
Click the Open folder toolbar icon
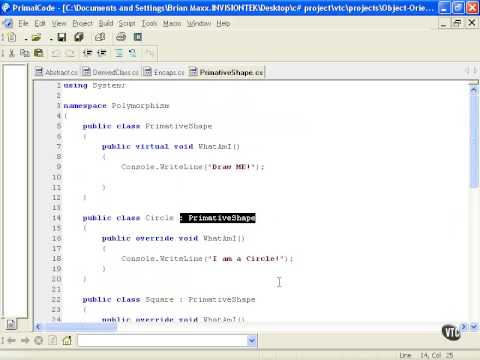[36, 37]
